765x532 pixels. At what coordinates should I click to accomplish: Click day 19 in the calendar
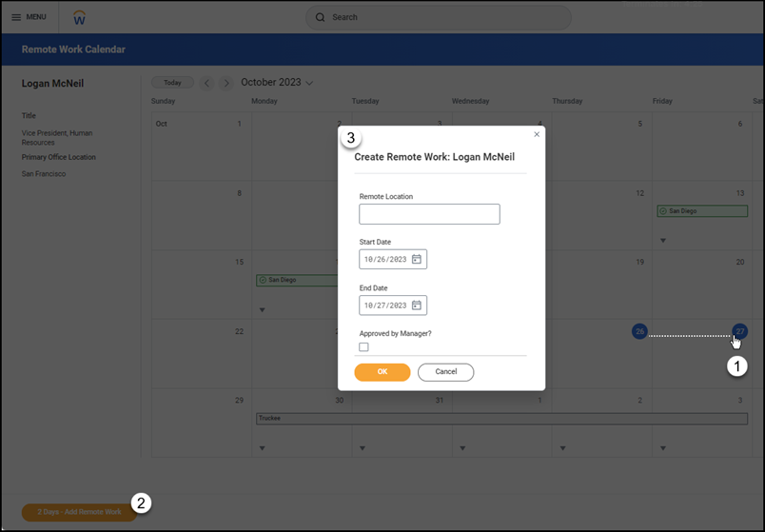[x=639, y=262]
